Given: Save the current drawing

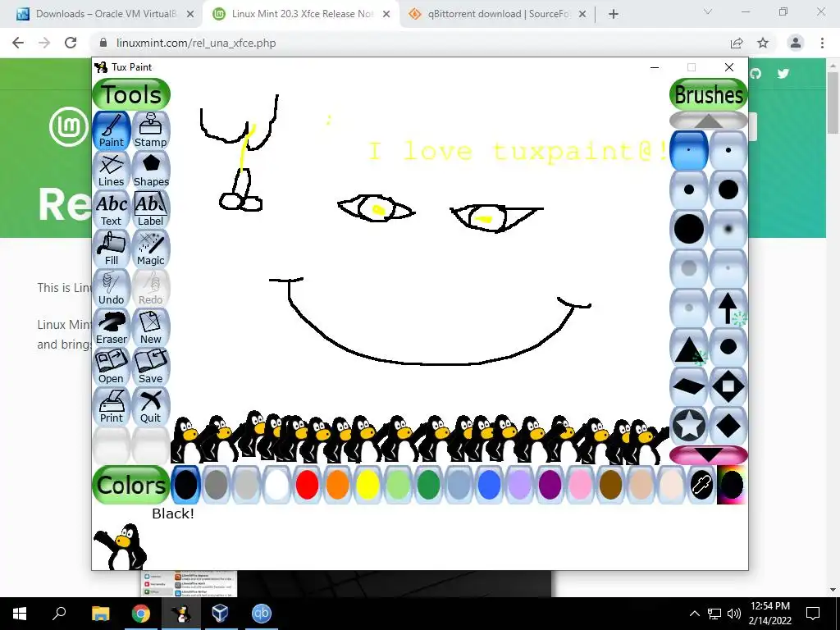Looking at the screenshot, I should [151, 367].
